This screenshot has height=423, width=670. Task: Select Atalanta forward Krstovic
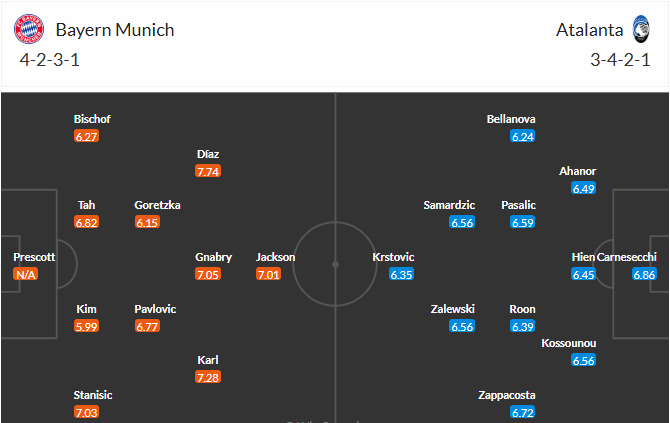(x=393, y=257)
